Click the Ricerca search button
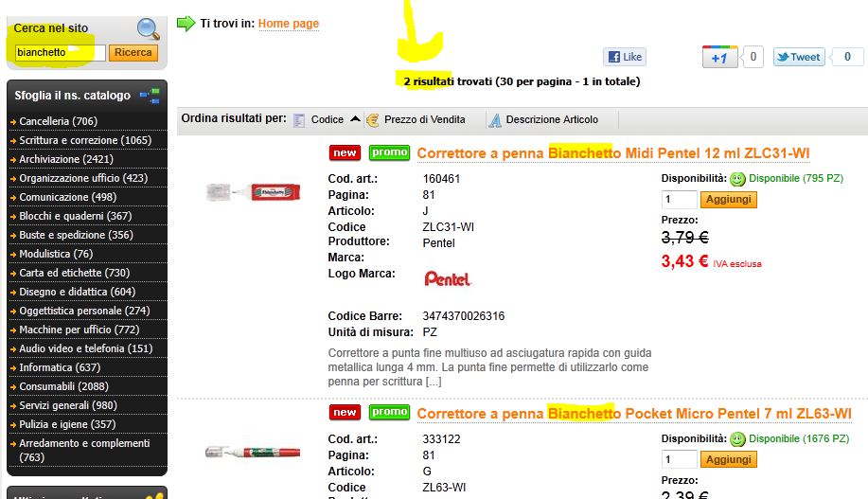Image resolution: width=868 pixels, height=499 pixels. 133,53
